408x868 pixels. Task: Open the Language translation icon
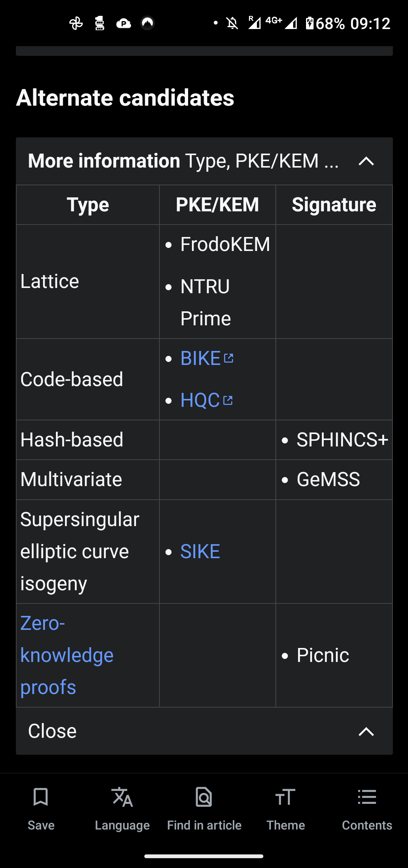122,797
